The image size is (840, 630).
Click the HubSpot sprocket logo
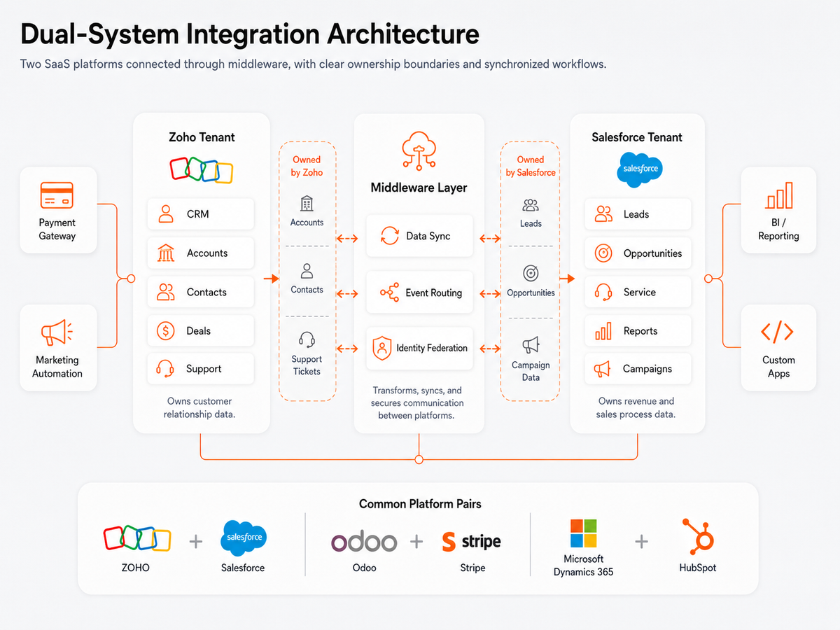(x=697, y=536)
